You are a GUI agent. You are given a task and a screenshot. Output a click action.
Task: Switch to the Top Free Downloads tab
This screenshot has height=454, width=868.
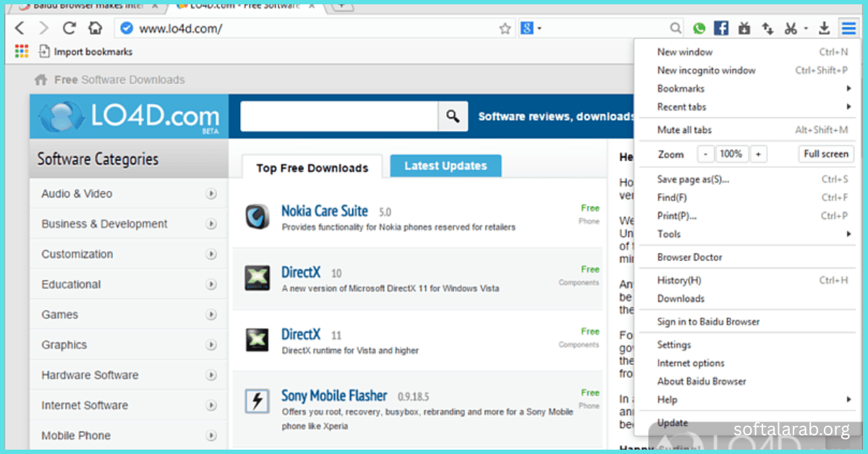click(x=312, y=168)
